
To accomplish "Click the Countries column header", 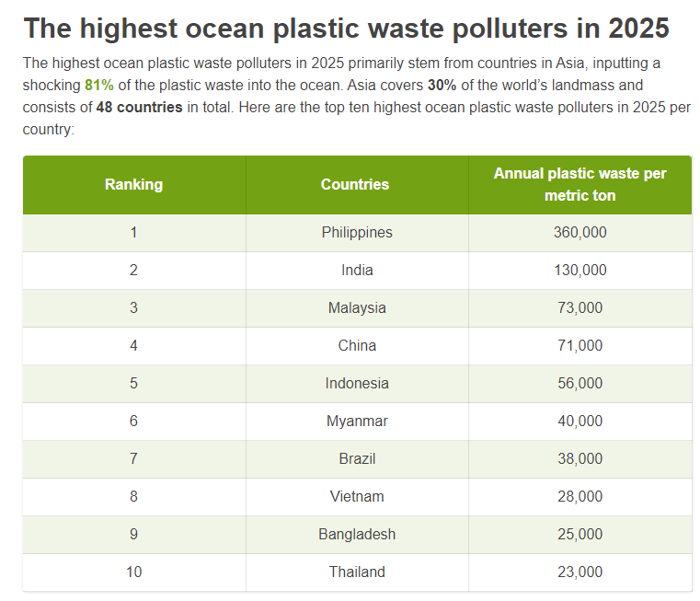I will [x=357, y=185].
